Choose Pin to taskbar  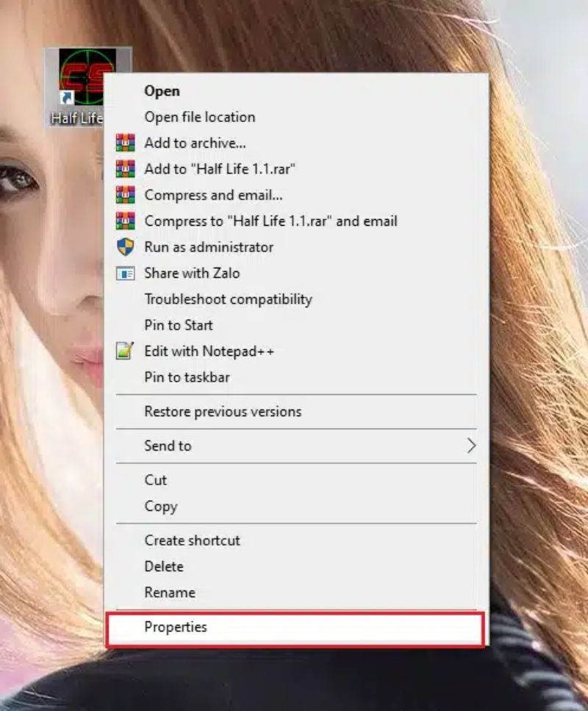coord(187,377)
